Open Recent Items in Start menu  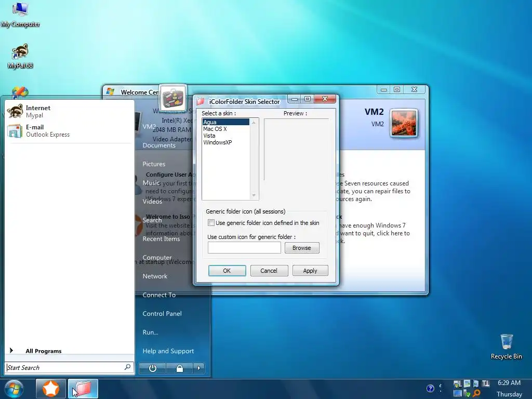pos(161,239)
